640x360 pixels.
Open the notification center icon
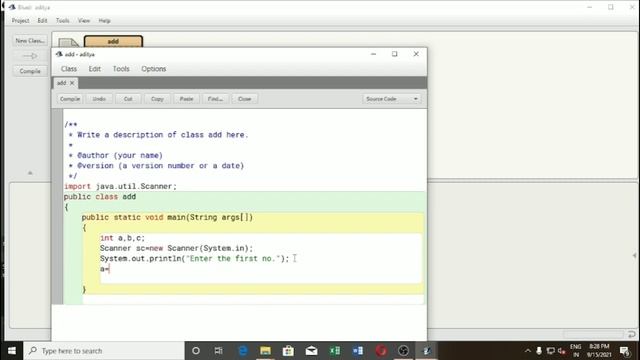(624, 351)
